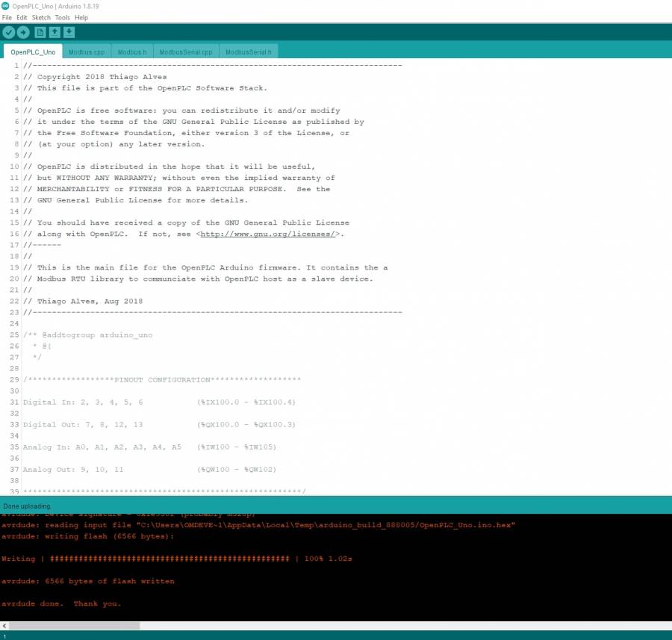The image size is (672, 640).
Task: Switch to the Modbus.cpp tab
Action: coord(87,52)
